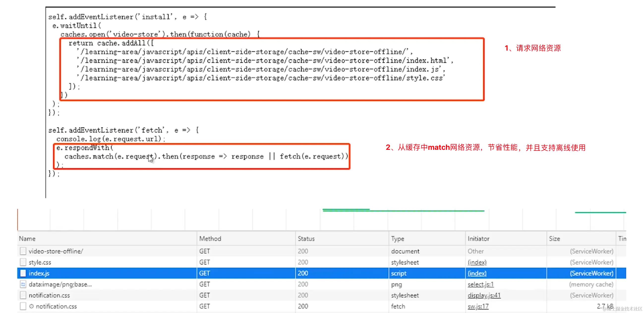Sort requests by the Name column header
Image resolution: width=644 pixels, height=313 pixels.
coord(27,238)
